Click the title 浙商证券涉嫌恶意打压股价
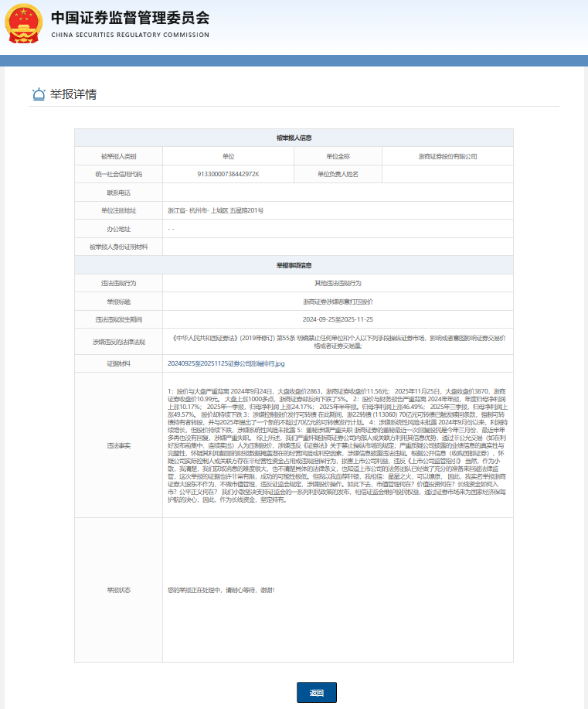 pyautogui.click(x=338, y=302)
